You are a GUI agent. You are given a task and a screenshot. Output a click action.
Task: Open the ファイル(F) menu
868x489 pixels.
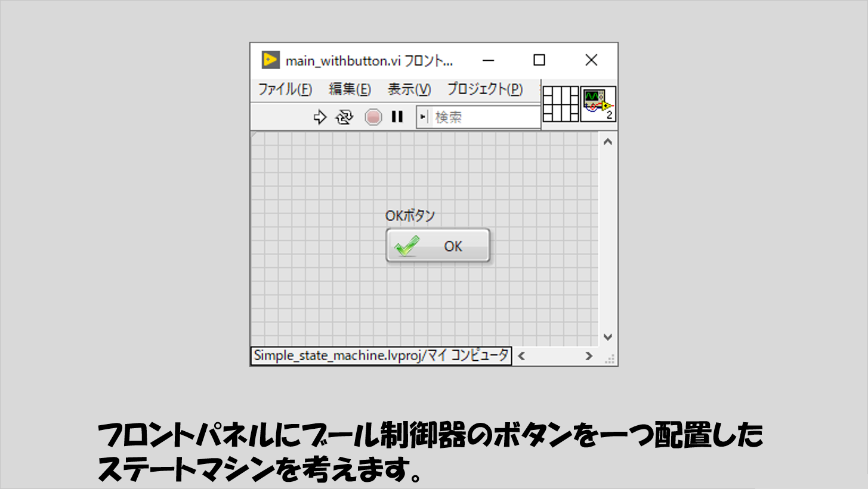tap(285, 89)
